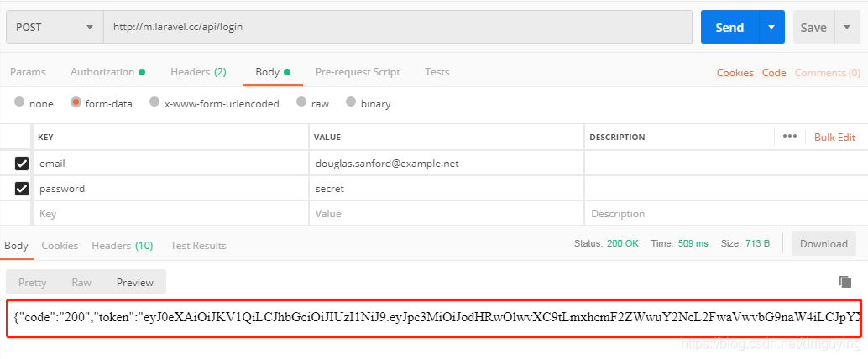
Task: Edit description cell of the email row
Action: point(726,164)
